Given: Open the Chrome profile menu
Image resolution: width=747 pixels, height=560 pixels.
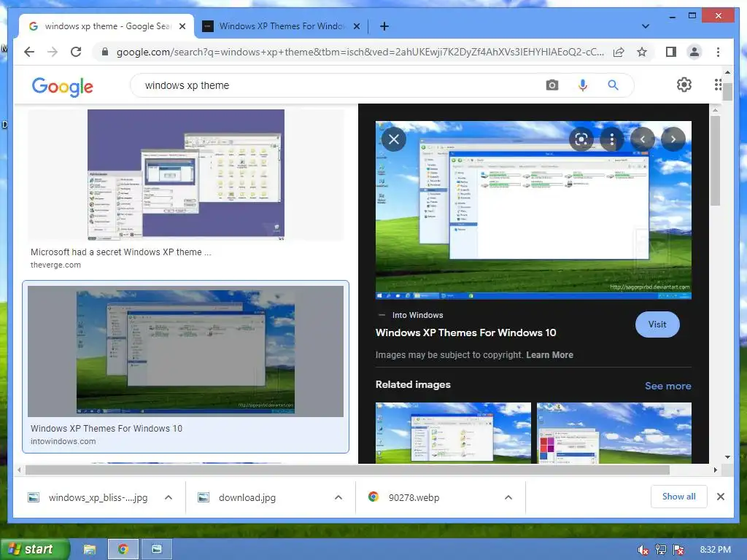Looking at the screenshot, I should tap(694, 52).
